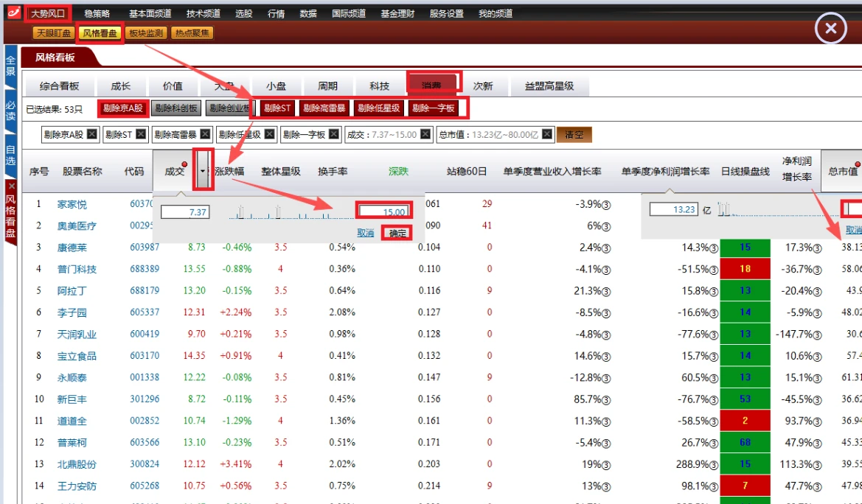Click the 总市值 histogram range slider
The height and width of the screenshot is (504, 862).
click(x=778, y=209)
